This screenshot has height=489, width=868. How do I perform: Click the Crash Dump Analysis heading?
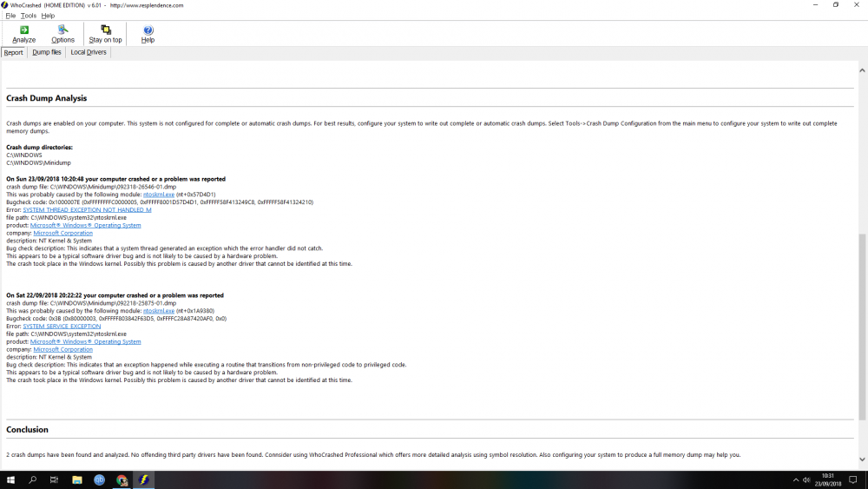[47, 98]
